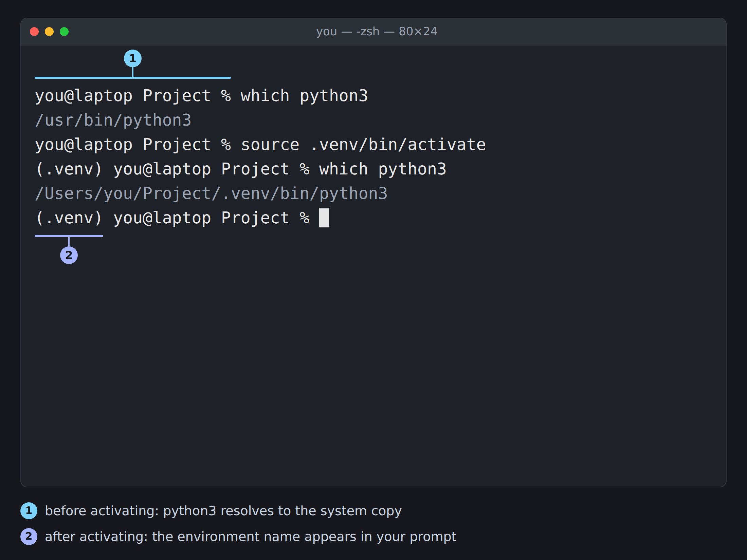Click the '/usr/bin/python3' output line
Screen dimensions: 747x560
(113, 120)
